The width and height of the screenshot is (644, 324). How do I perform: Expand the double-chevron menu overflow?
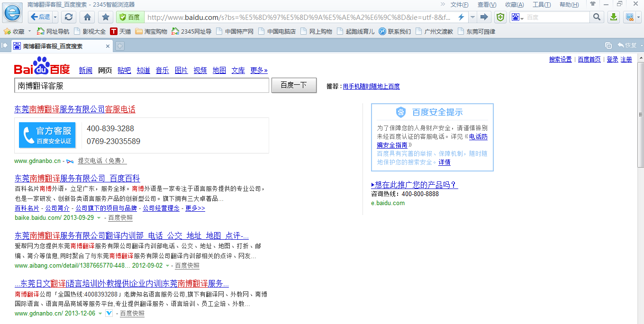click(443, 4)
